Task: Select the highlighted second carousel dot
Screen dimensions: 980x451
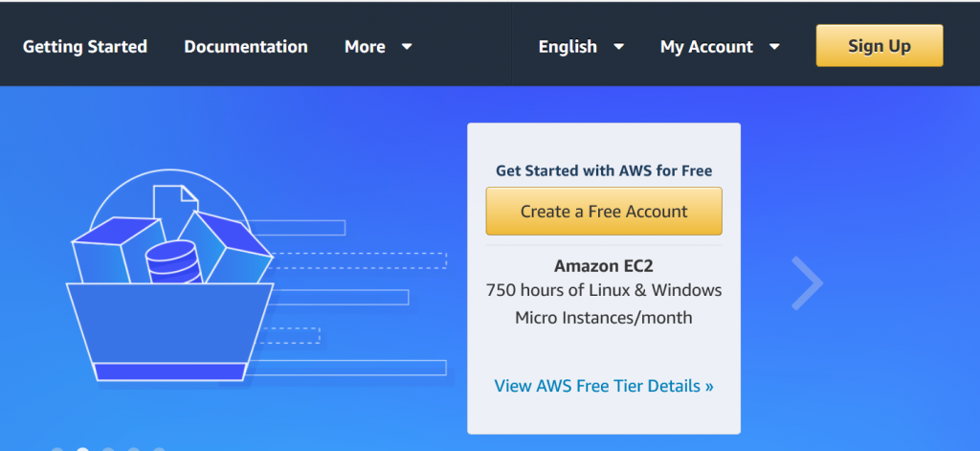Action: coord(82,449)
